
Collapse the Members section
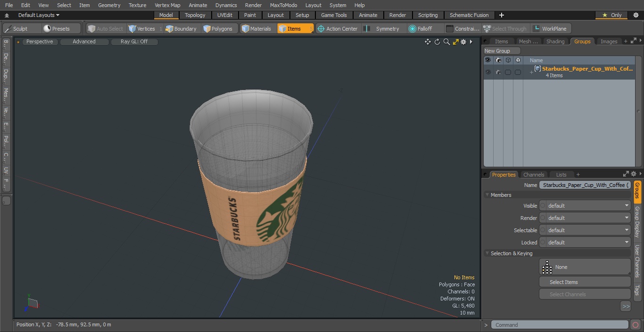point(487,195)
